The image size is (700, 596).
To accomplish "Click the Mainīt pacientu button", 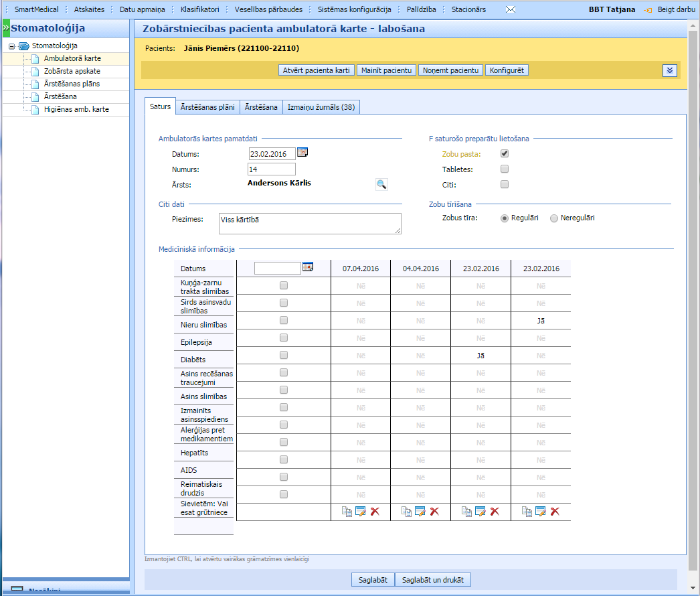I will (386, 70).
